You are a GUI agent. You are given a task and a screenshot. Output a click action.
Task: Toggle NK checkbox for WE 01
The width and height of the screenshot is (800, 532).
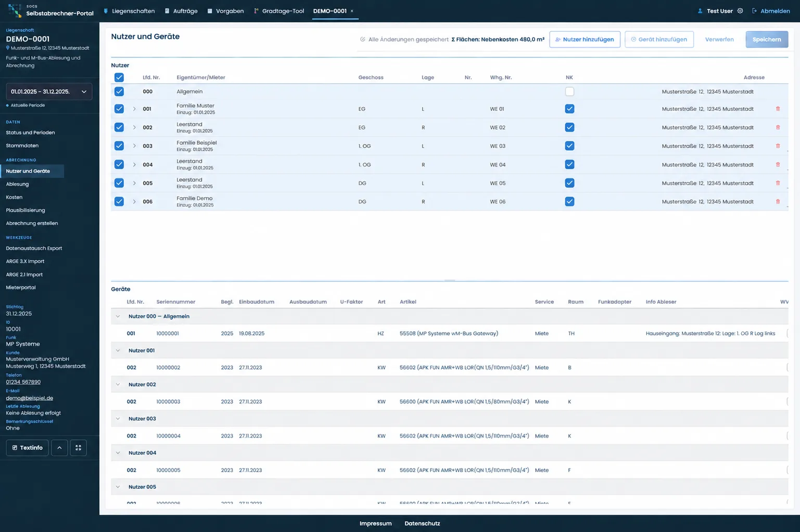[569, 109]
